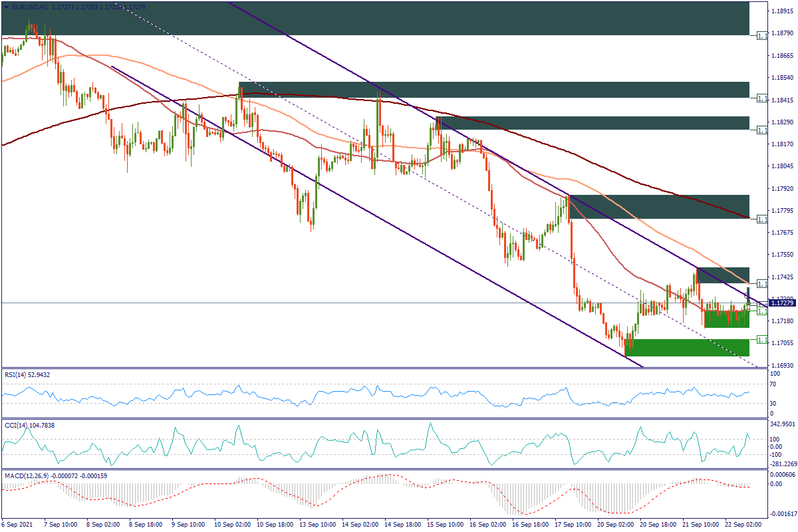Image resolution: width=798 pixels, height=532 pixels.
Task: Select the dark zone starting at 10 Sep
Action: [x=493, y=90]
